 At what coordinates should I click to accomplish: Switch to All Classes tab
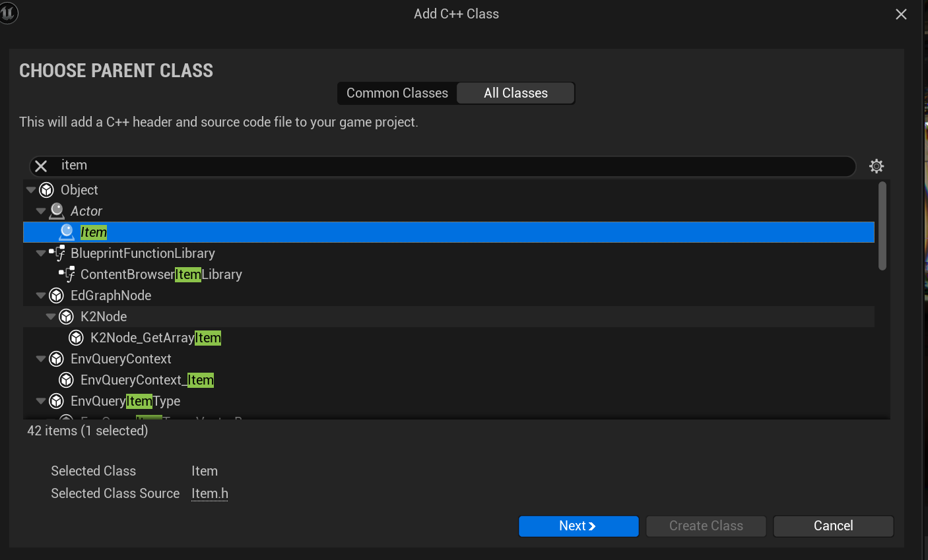point(515,93)
